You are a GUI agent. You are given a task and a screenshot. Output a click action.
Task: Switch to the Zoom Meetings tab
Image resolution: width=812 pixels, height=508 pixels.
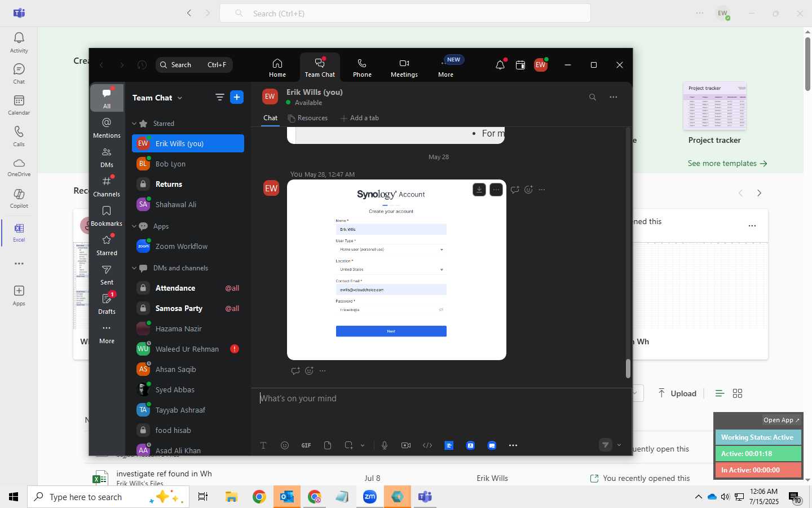(x=404, y=68)
